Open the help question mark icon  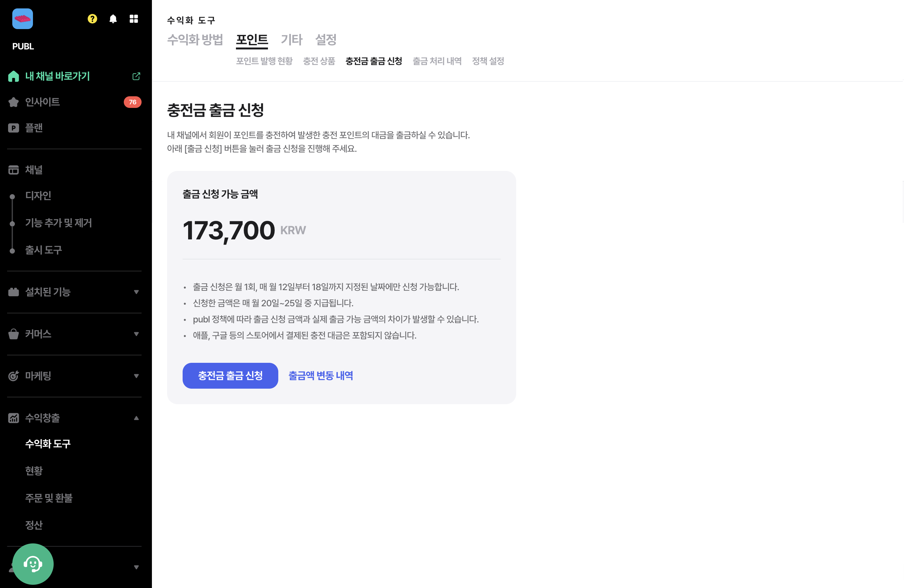[x=92, y=19]
